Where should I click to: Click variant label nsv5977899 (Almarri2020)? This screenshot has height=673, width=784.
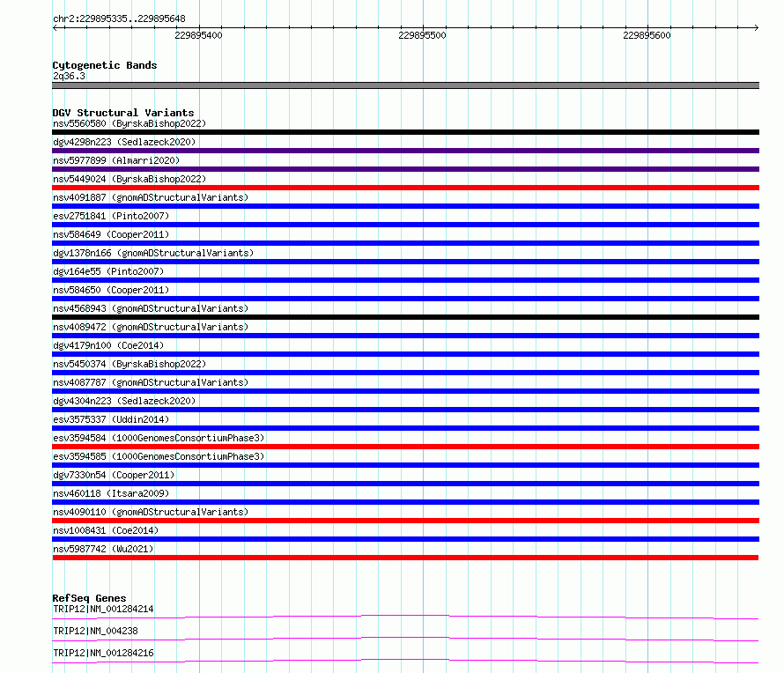click(x=116, y=160)
